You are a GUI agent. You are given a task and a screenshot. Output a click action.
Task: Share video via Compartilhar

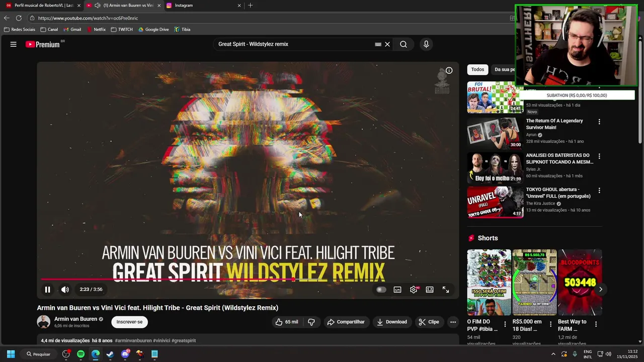coord(346,322)
